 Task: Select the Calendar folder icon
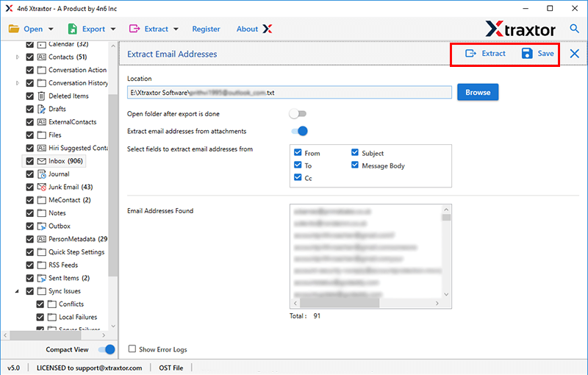pyautogui.click(x=42, y=45)
